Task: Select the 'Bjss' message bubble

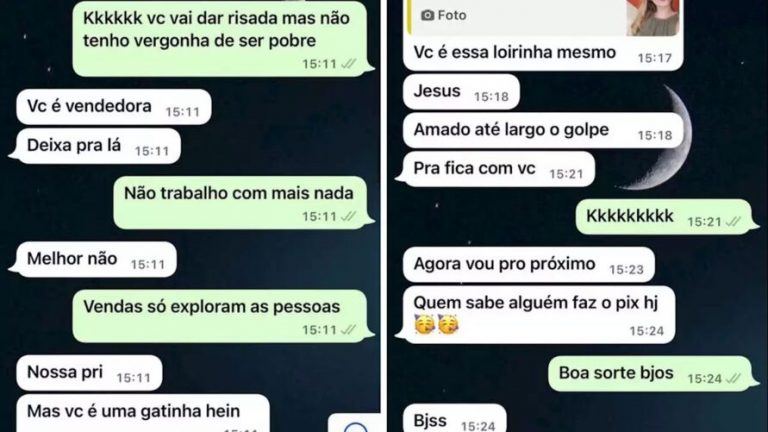Action: pyautogui.click(x=455, y=418)
